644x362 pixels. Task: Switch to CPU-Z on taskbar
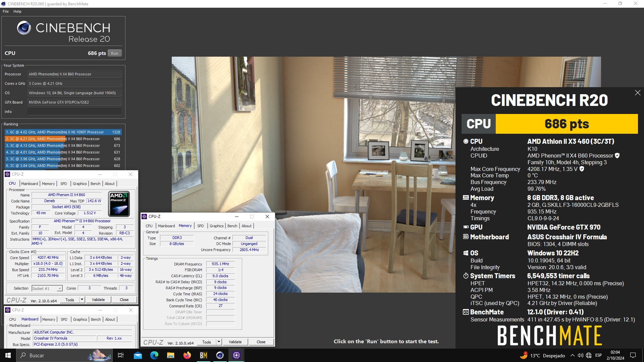tap(236, 355)
